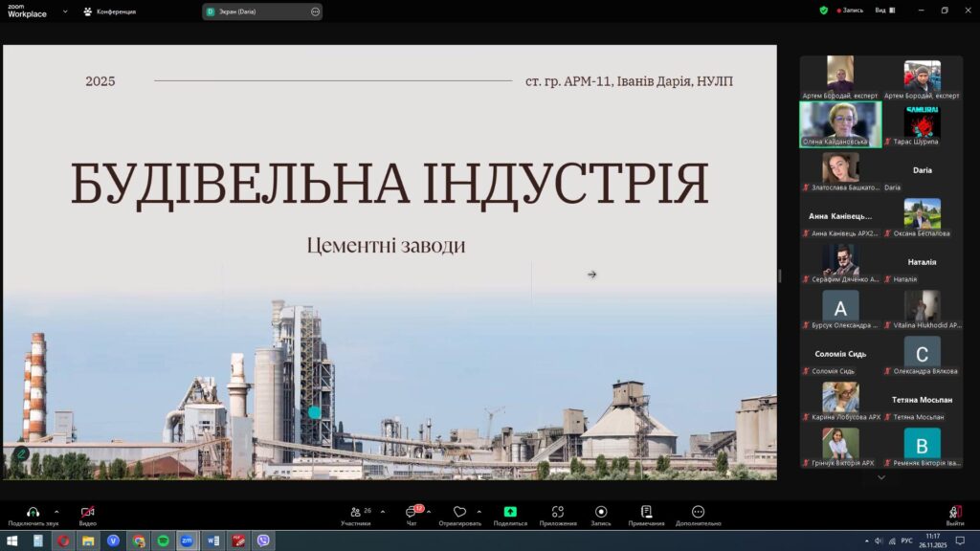This screenshot has width=980, height=551.
Task: Toggle the Запись recording button in toolbar
Action: [x=601, y=512]
